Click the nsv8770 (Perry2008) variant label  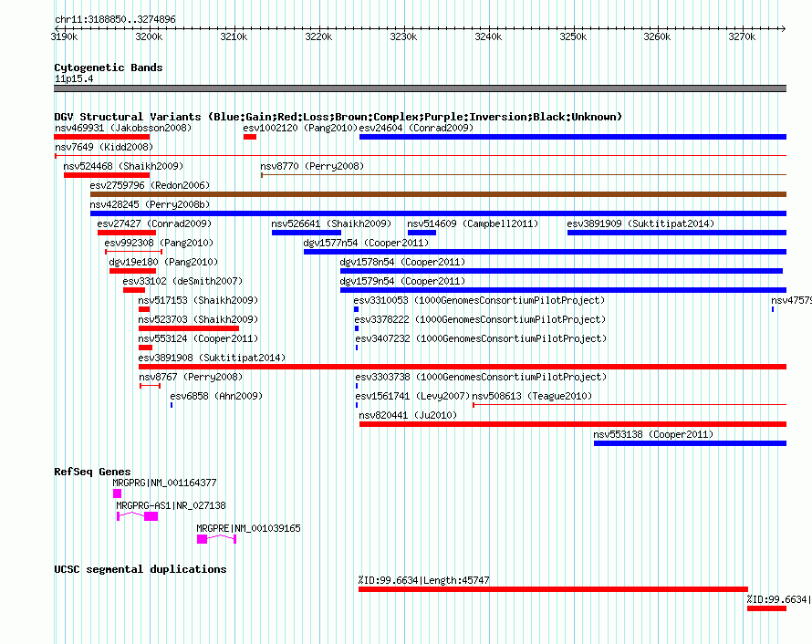pos(312,166)
